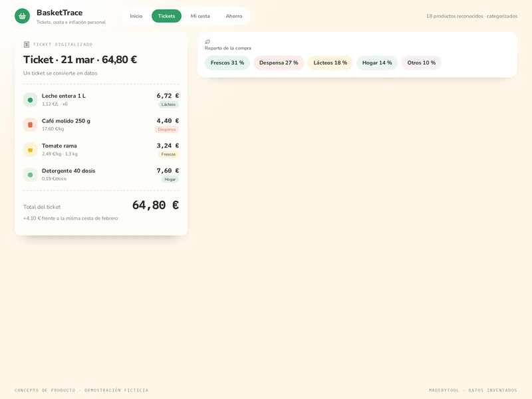Select the Otros 10 % chip
This screenshot has width=532, height=399.
(422, 63)
